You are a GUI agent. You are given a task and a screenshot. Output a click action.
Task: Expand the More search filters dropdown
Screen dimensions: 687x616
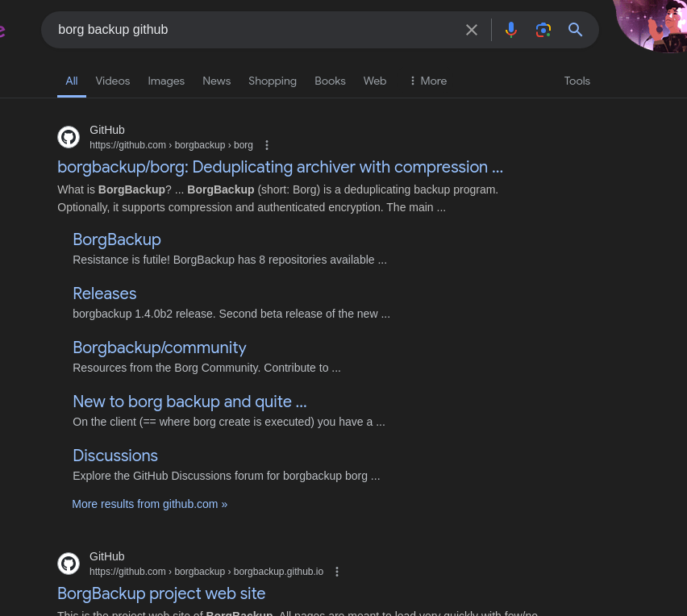point(427,81)
